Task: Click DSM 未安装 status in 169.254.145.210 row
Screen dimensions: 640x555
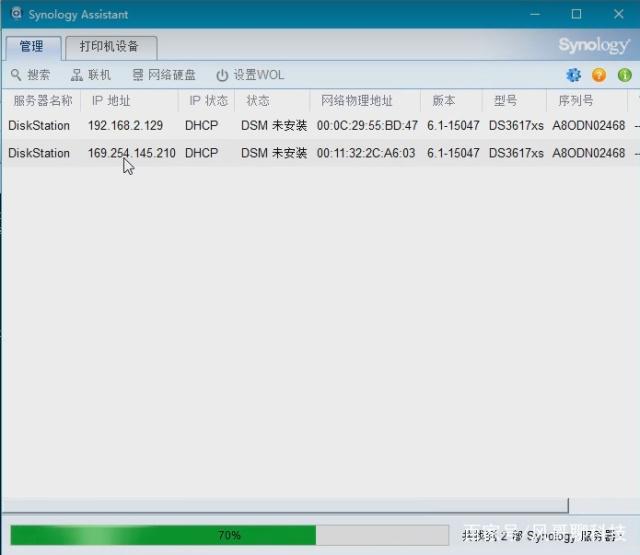Action: [273, 153]
